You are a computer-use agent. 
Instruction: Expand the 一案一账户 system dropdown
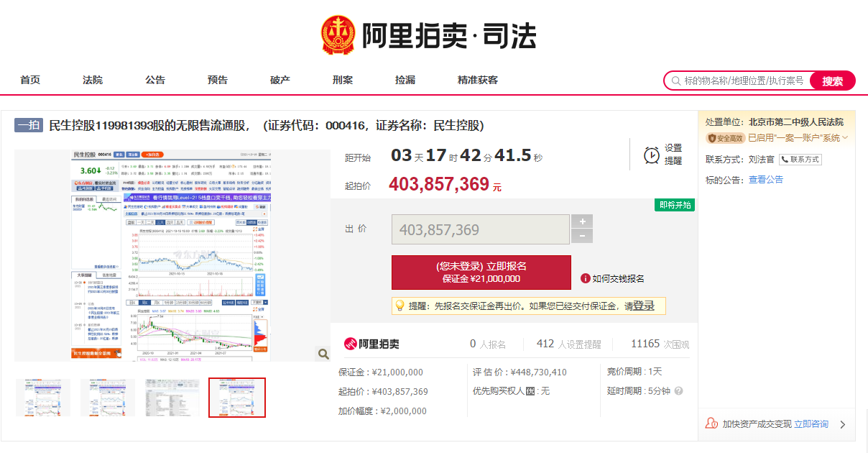click(x=845, y=138)
